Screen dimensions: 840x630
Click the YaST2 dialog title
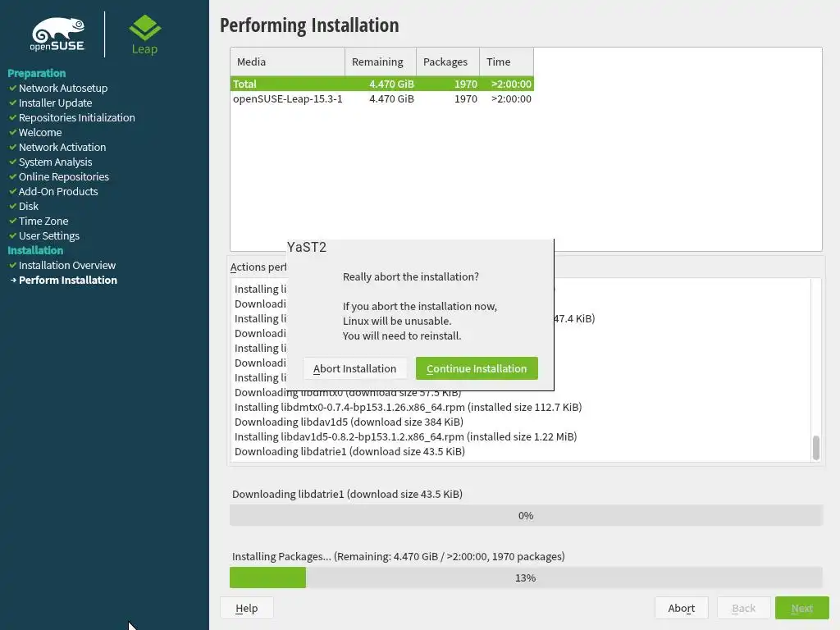[x=307, y=247]
